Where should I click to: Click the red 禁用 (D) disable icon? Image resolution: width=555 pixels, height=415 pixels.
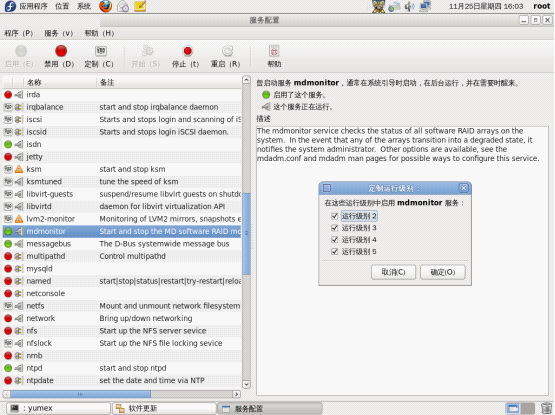coord(61,51)
